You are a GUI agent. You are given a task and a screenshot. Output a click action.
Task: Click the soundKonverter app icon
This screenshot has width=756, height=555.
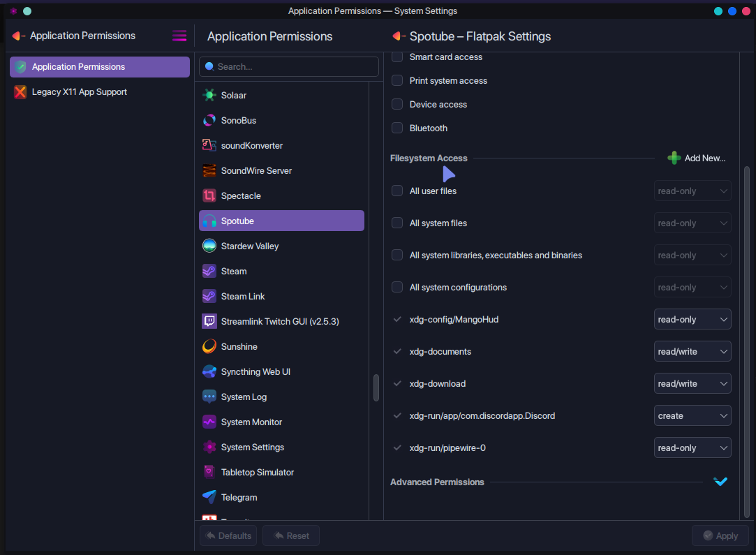pyautogui.click(x=209, y=145)
